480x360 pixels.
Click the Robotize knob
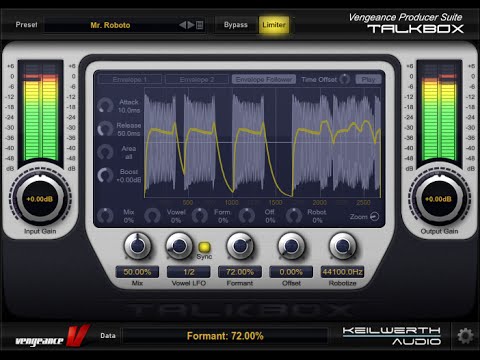tap(343, 246)
